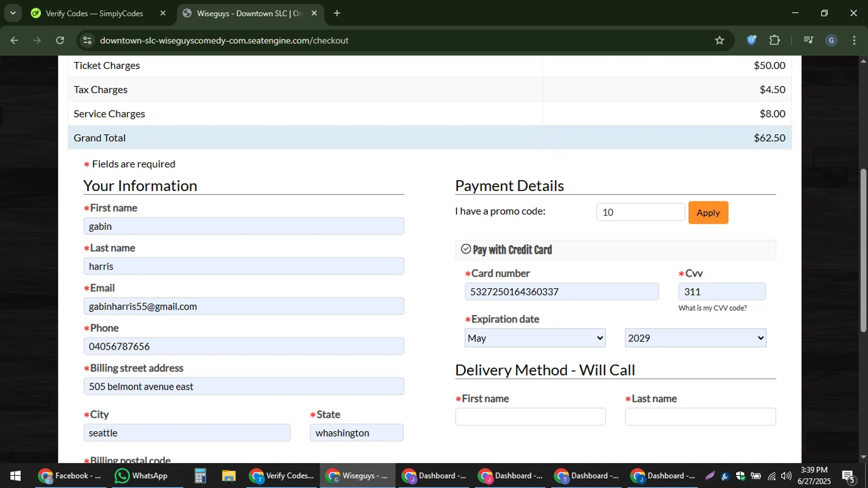
Task: Open the What is my CVV code link
Action: 713,308
